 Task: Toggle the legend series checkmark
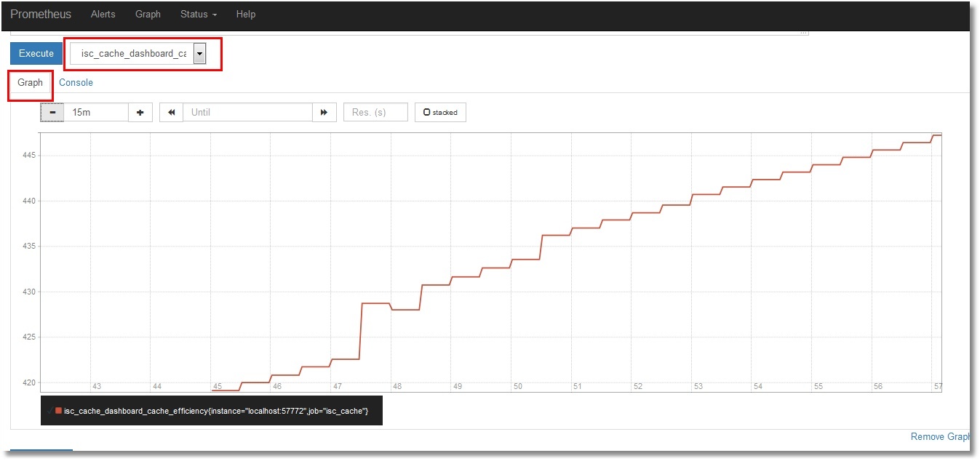click(x=49, y=412)
